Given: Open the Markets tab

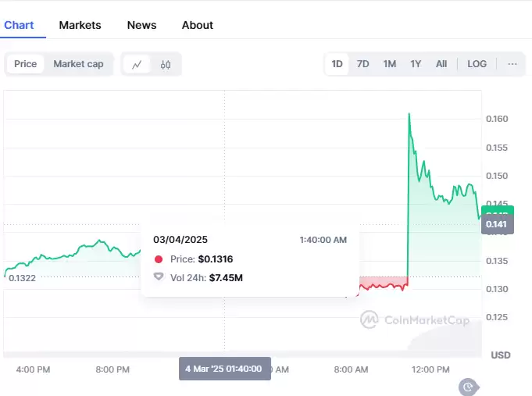Looking at the screenshot, I should coord(80,25).
